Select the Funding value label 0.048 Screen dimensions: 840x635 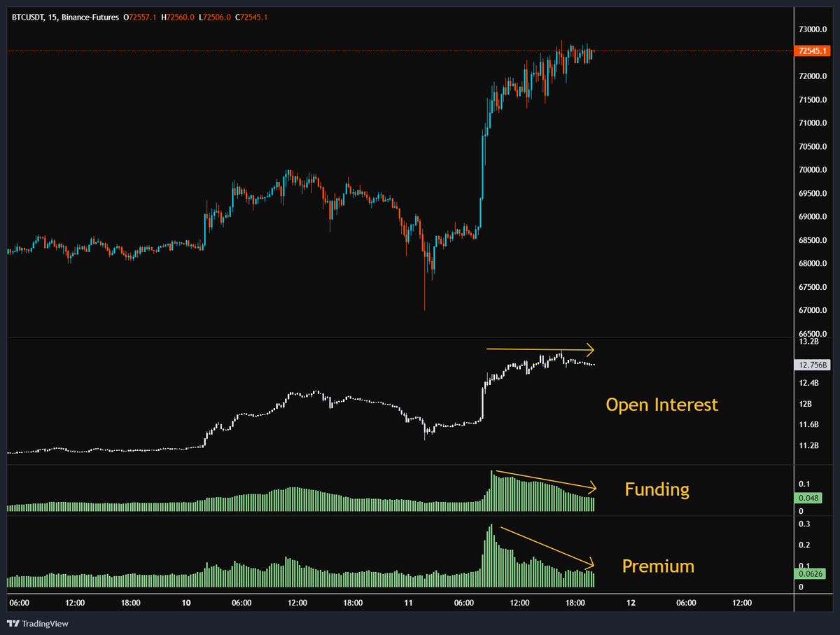tap(809, 498)
